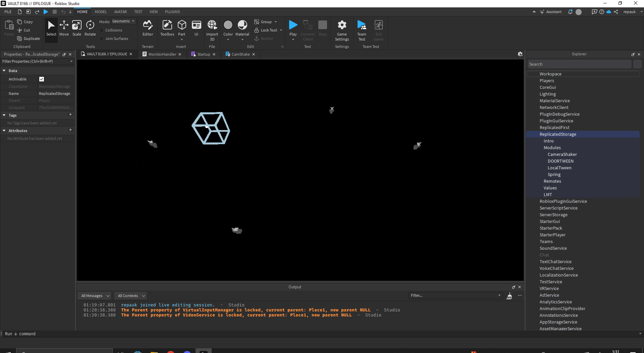Collapse the Data properties section
The image size is (644, 353).
[x=4, y=71]
